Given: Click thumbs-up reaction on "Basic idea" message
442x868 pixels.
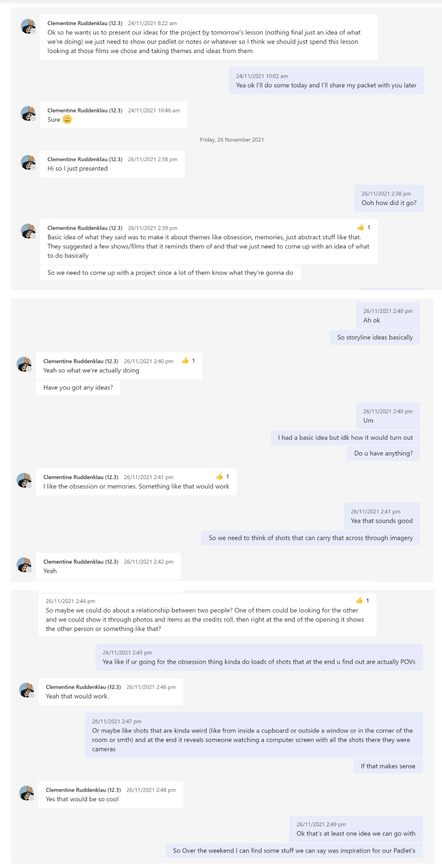Looking at the screenshot, I should [360, 227].
